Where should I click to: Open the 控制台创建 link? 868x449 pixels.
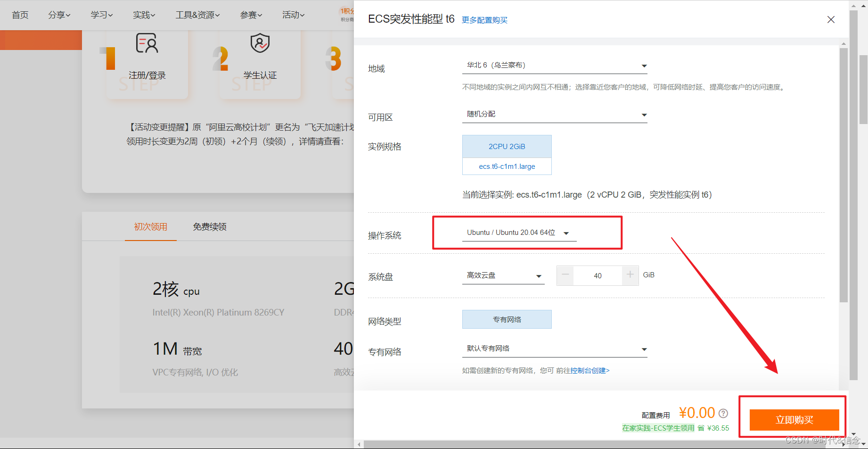click(590, 371)
